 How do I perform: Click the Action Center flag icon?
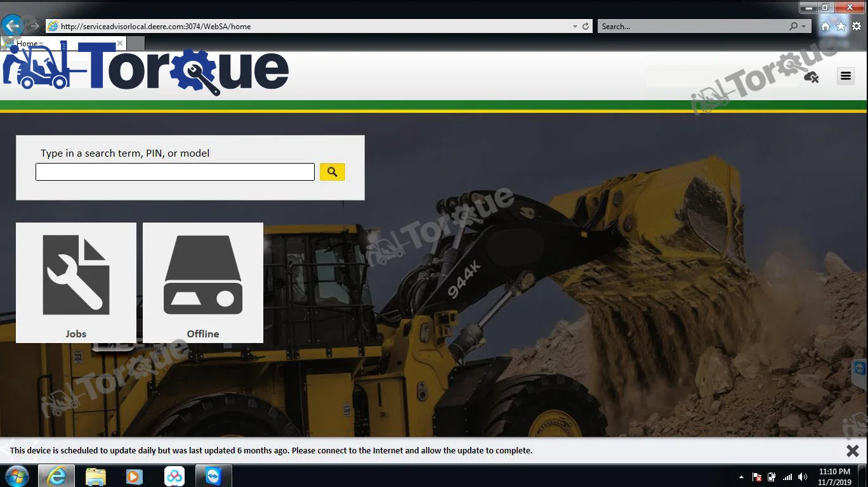[x=757, y=477]
